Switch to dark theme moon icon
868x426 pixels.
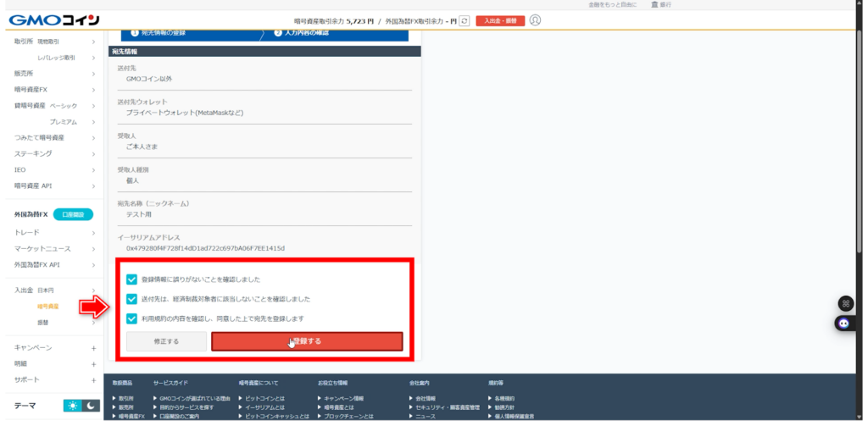pos(92,406)
